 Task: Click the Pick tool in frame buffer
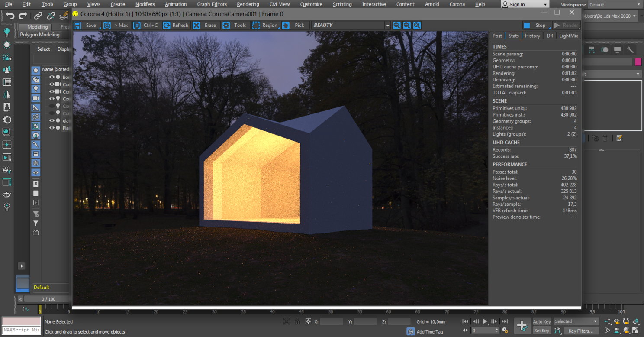[295, 25]
